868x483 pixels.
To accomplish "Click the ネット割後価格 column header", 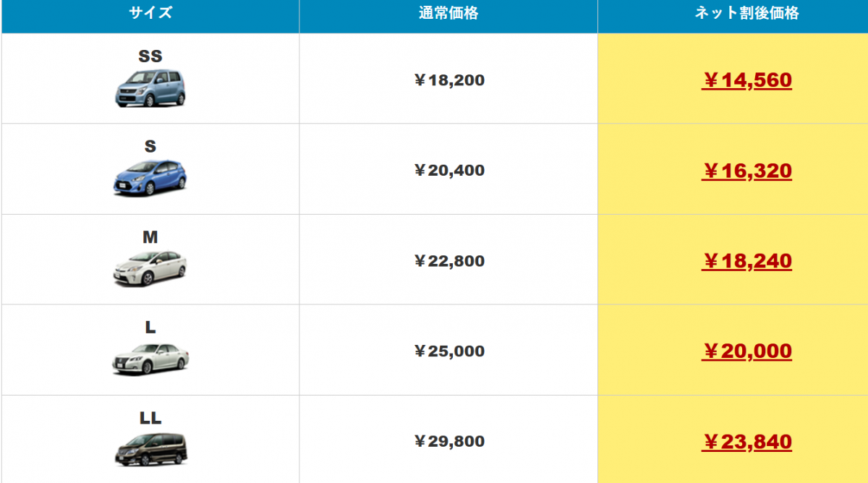I will (746, 14).
